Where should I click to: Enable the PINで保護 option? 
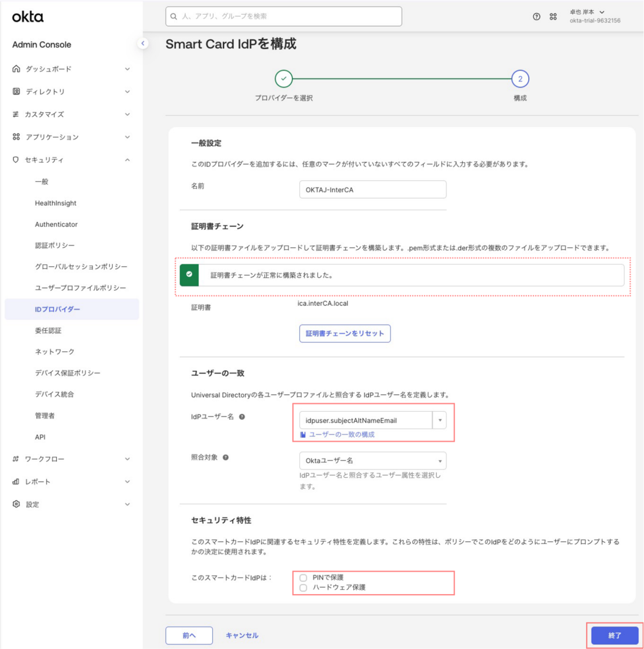tap(303, 578)
